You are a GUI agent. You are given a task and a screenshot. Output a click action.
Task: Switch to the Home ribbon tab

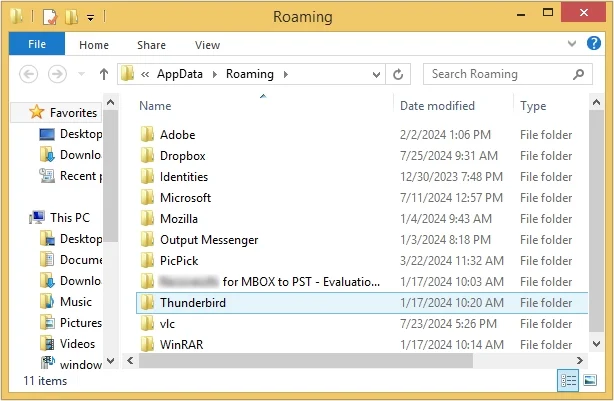pos(94,45)
